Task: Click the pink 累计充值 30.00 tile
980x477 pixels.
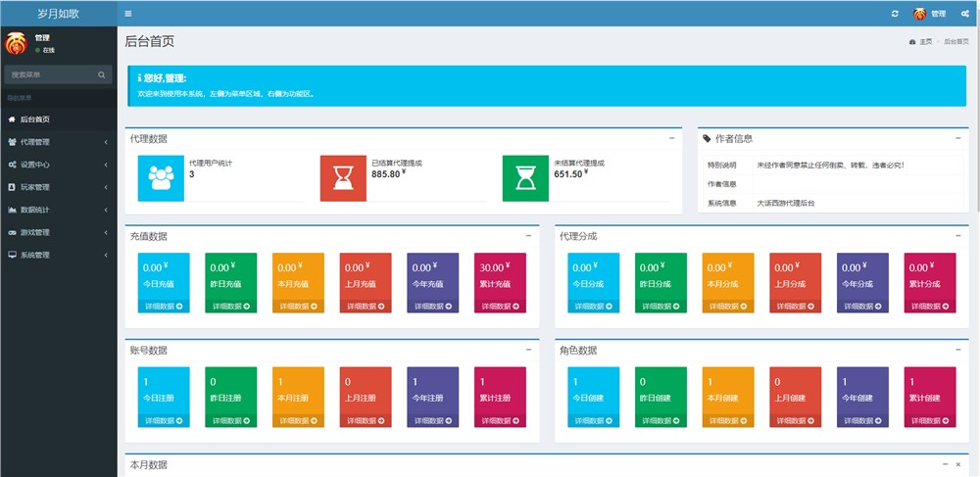Action: 500,274
